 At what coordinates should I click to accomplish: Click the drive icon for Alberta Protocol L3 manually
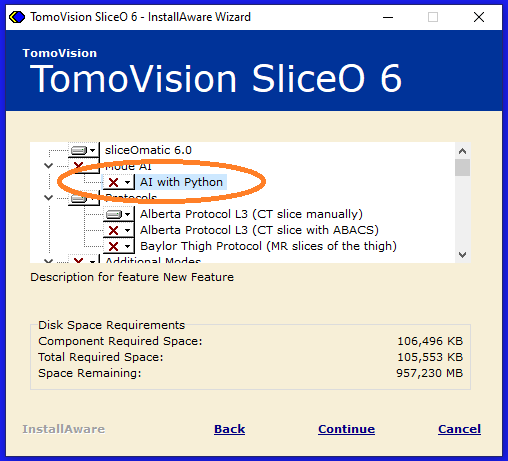(x=114, y=214)
